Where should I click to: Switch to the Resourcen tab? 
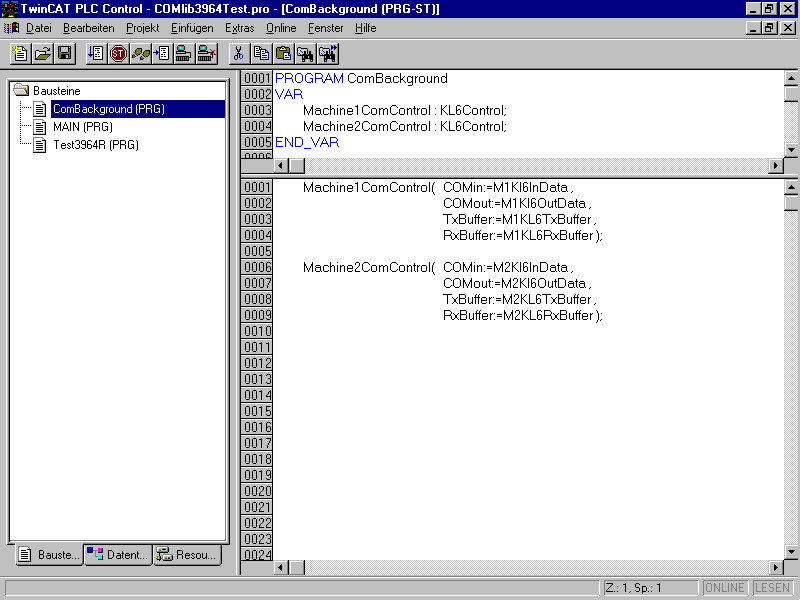tap(186, 555)
